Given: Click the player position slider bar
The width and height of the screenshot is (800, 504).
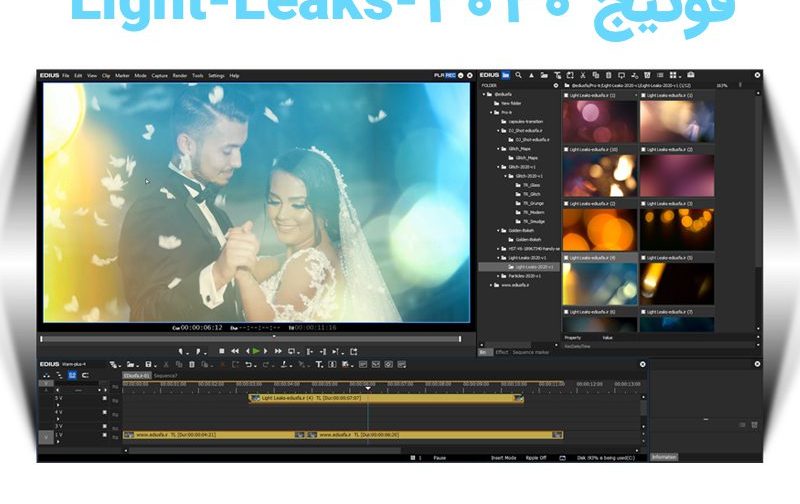Looking at the screenshot, I should [251, 339].
